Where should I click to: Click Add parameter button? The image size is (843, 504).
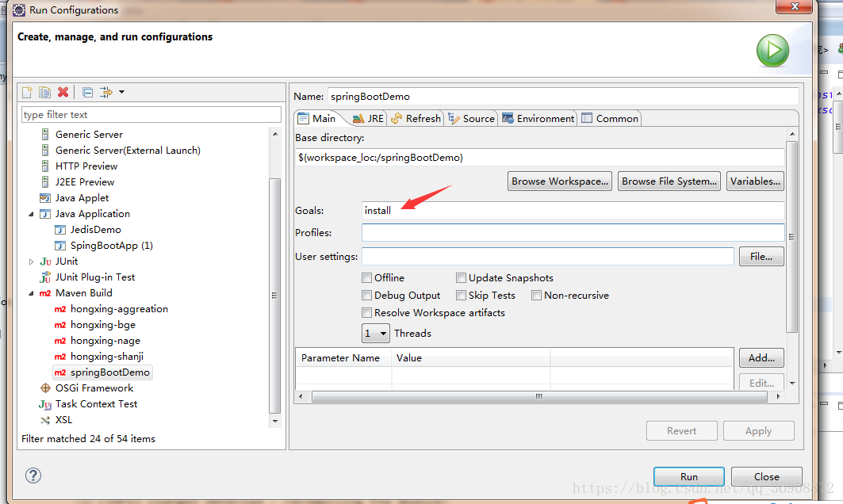click(761, 358)
